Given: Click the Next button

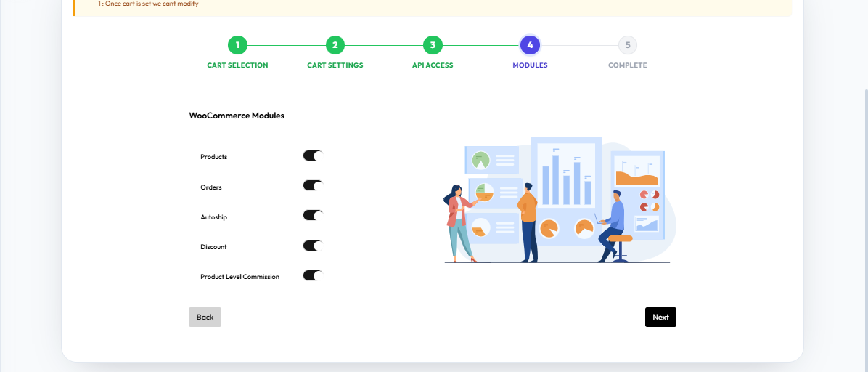Looking at the screenshot, I should coord(660,317).
